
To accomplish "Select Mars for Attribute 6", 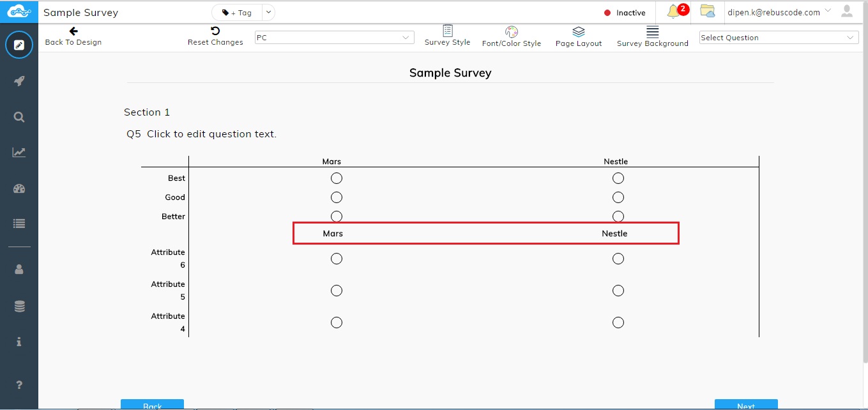I will tap(337, 259).
